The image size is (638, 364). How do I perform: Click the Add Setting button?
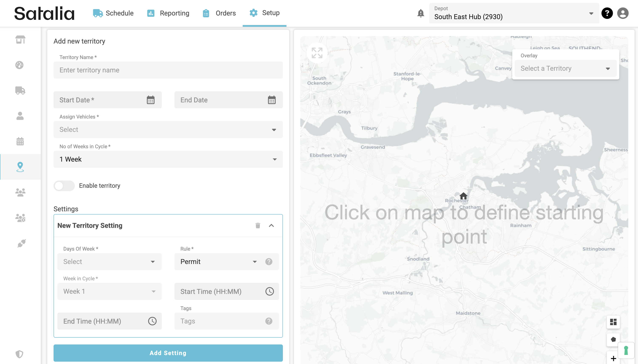168,353
